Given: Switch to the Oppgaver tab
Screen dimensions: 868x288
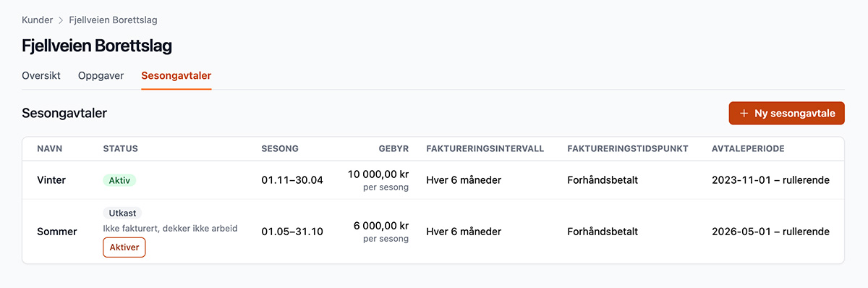Looking at the screenshot, I should coord(101,75).
